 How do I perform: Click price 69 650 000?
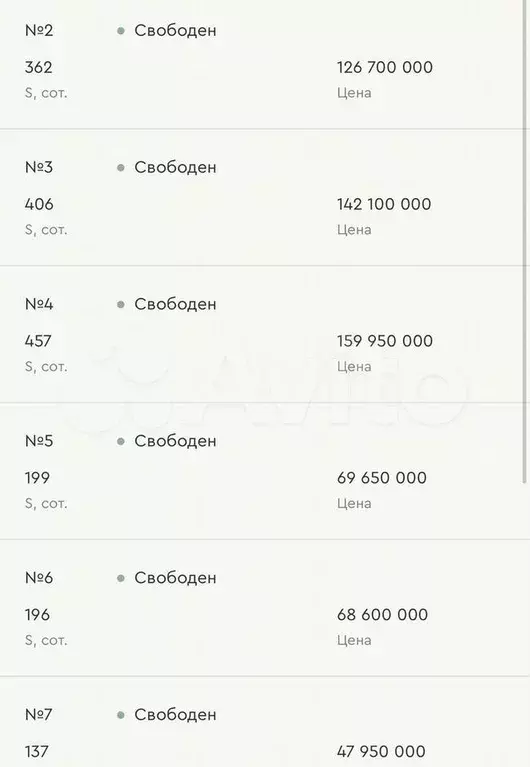tap(382, 478)
